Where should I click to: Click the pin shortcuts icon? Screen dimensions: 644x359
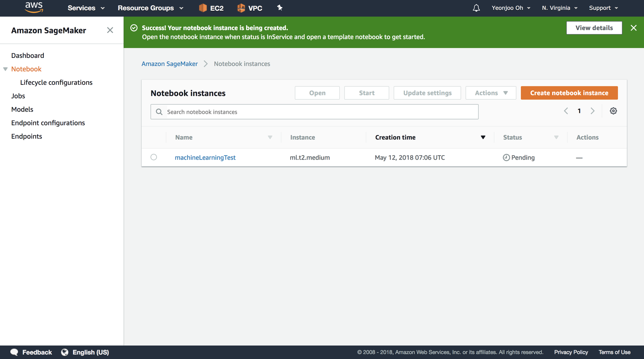click(280, 8)
